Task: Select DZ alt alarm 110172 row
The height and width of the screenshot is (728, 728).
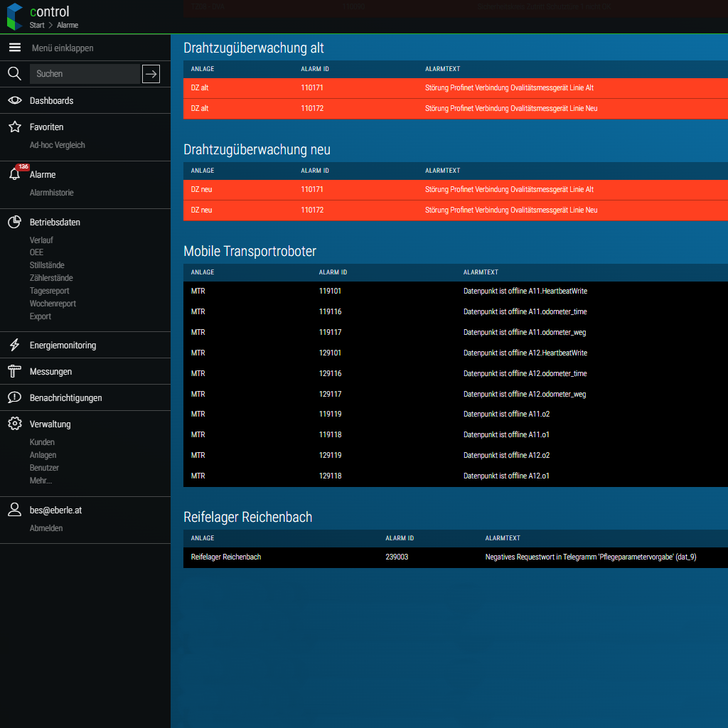Action: (x=456, y=109)
